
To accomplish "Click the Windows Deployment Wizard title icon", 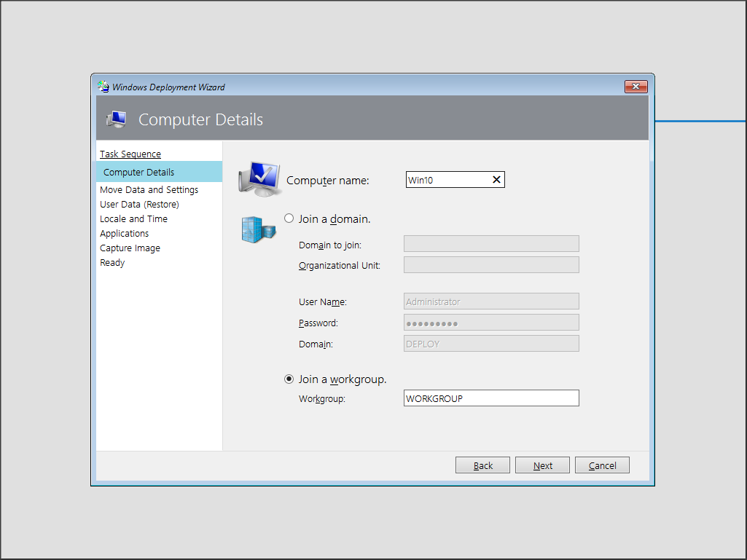I will pyautogui.click(x=103, y=87).
